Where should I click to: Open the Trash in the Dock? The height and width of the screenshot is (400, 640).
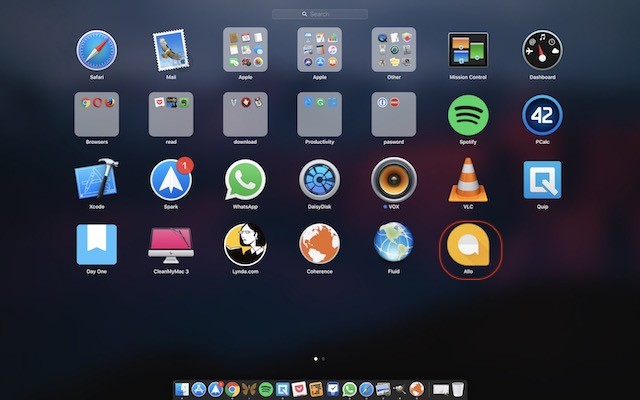(x=458, y=389)
